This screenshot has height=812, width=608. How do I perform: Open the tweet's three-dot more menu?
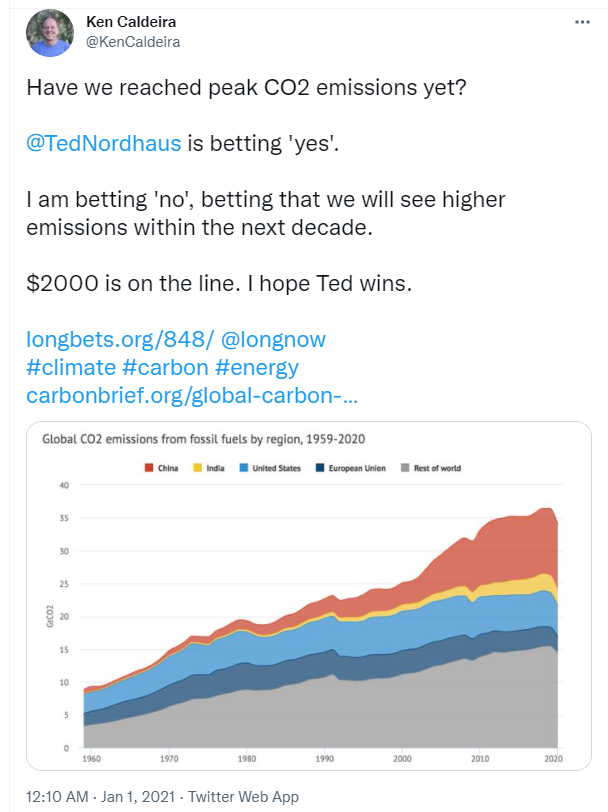click(x=582, y=22)
